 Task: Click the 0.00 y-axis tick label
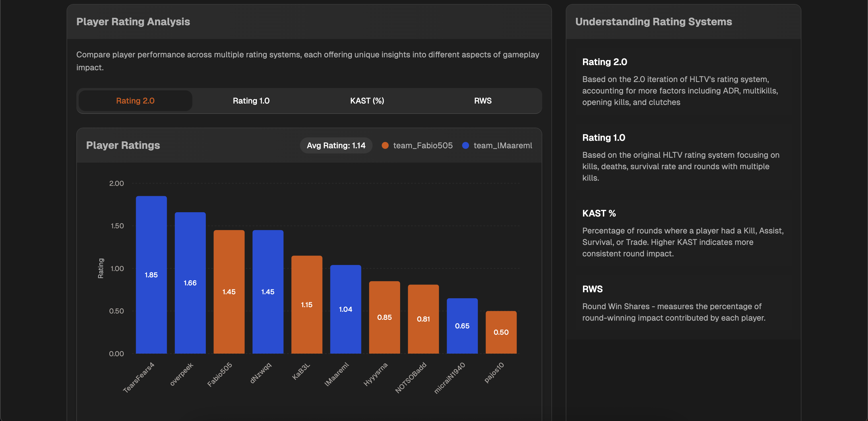pos(117,354)
